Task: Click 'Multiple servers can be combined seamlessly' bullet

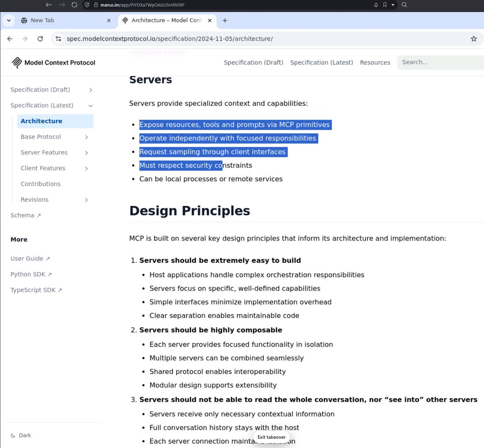Action: tap(227, 358)
